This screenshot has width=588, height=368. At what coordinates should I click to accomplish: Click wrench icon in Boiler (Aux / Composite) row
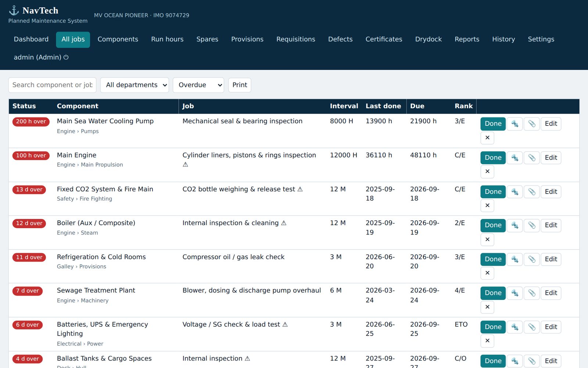pos(514,225)
